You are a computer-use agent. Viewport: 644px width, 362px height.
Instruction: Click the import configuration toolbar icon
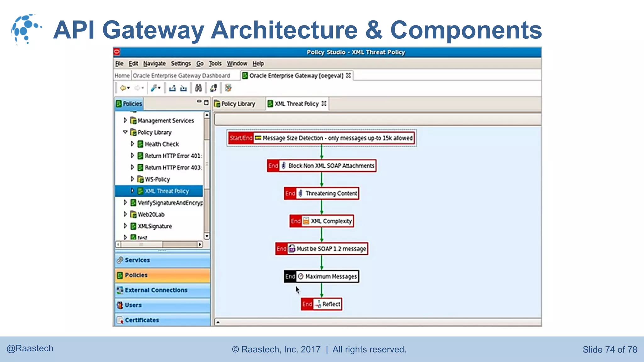tap(184, 88)
